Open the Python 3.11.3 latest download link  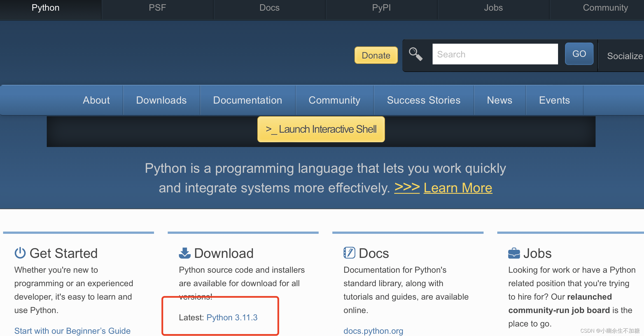pyautogui.click(x=232, y=318)
